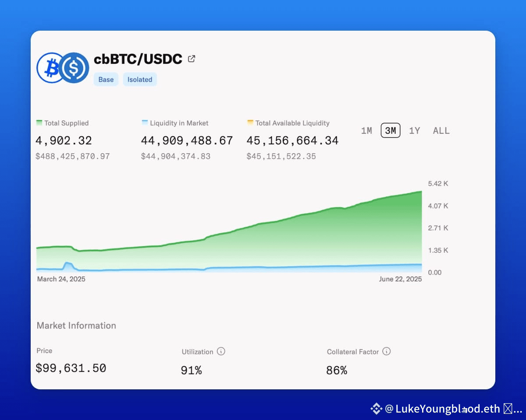
Task: Click the 1.35 K axis label
Action: point(438,251)
